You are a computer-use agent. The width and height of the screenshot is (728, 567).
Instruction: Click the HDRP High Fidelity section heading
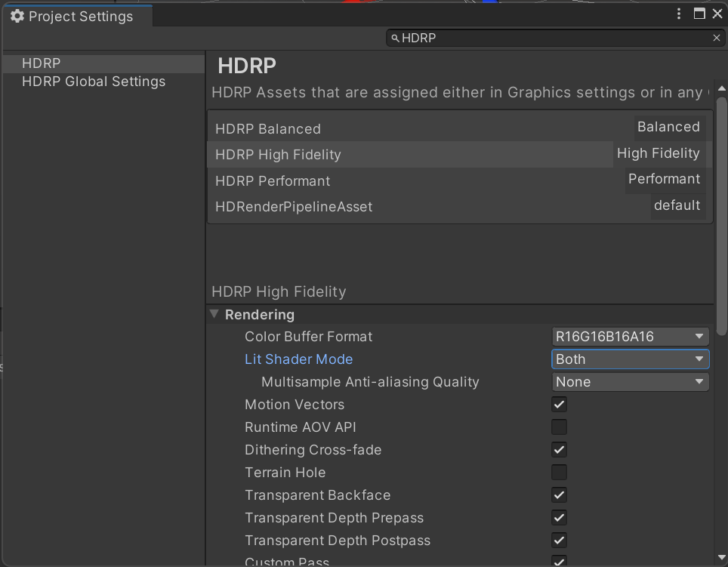(279, 291)
